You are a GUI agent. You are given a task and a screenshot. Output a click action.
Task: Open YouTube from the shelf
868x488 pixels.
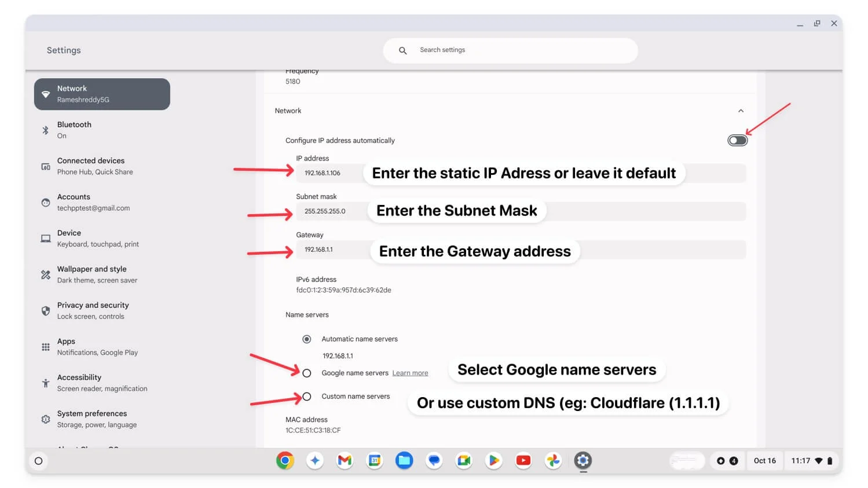pos(523,461)
